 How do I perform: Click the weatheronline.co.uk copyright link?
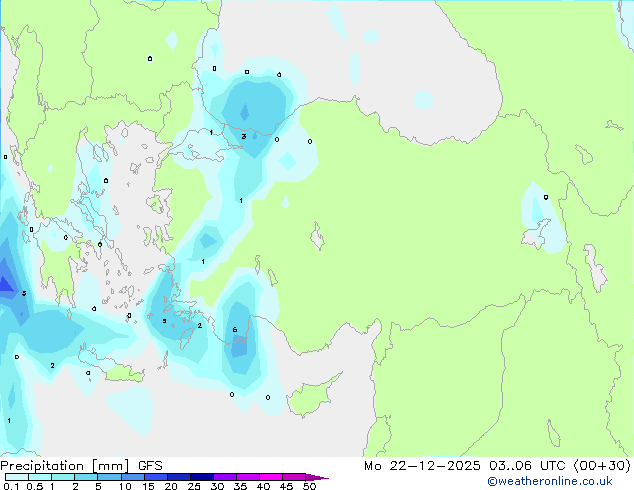coord(550,481)
